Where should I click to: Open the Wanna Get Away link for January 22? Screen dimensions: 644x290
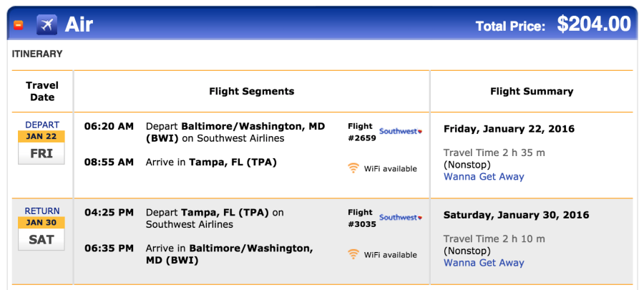tap(484, 177)
